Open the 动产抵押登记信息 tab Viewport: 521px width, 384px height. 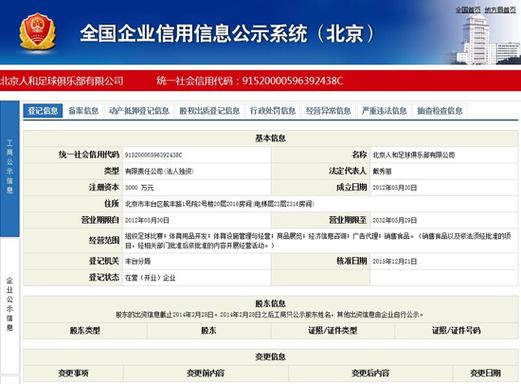pyautogui.click(x=139, y=111)
